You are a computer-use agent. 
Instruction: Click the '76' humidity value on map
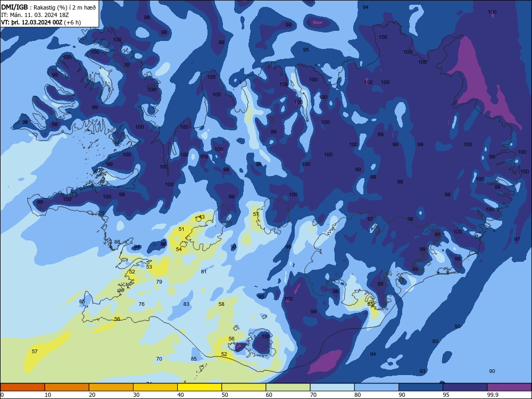pyautogui.click(x=142, y=304)
